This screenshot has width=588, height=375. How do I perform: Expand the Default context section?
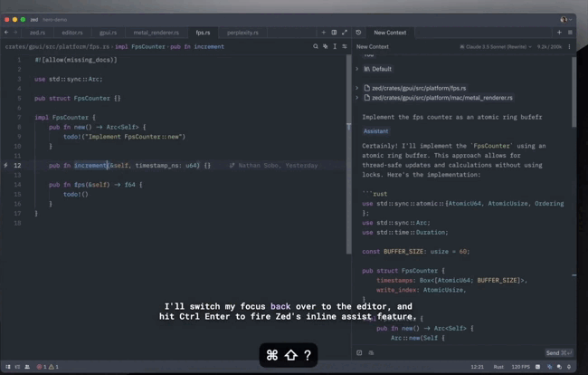[x=358, y=69]
